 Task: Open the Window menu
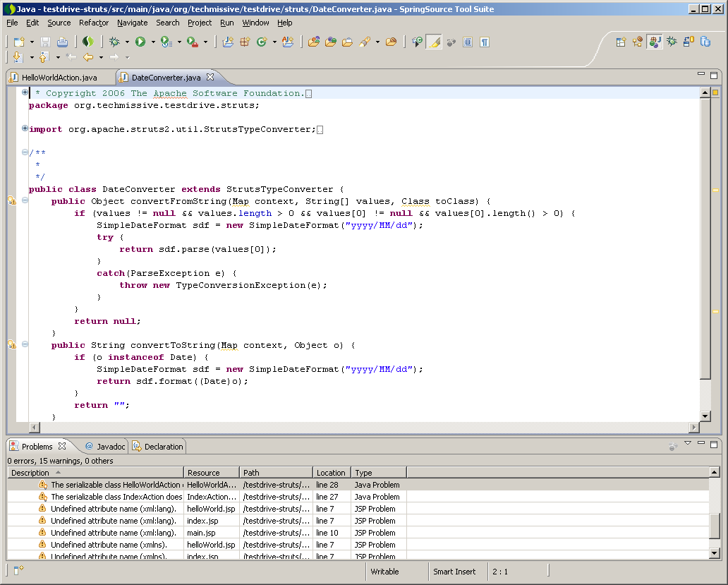255,23
